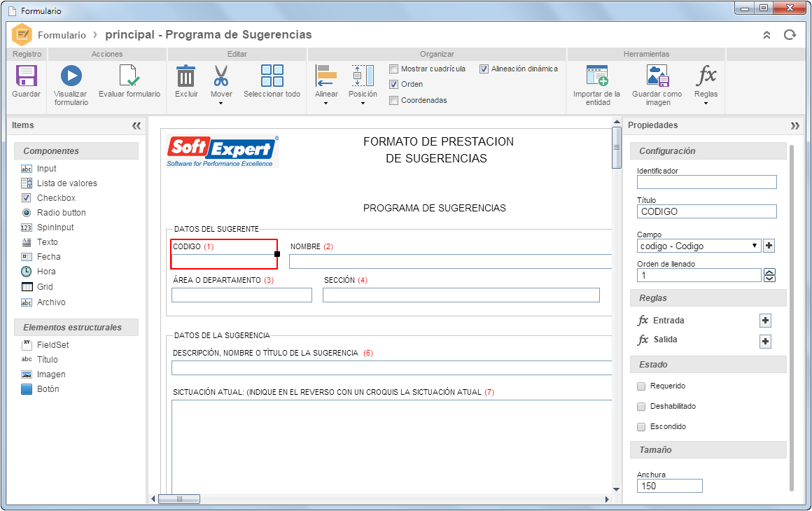The image size is (812, 511).
Task: Delete selection with Excluir trash icon
Action: coord(186,76)
